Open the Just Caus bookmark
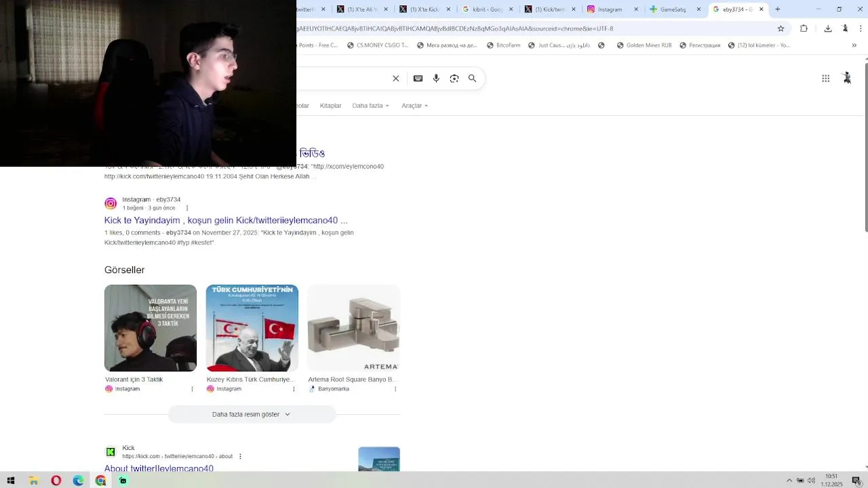The width and height of the screenshot is (868, 488). pos(559,45)
